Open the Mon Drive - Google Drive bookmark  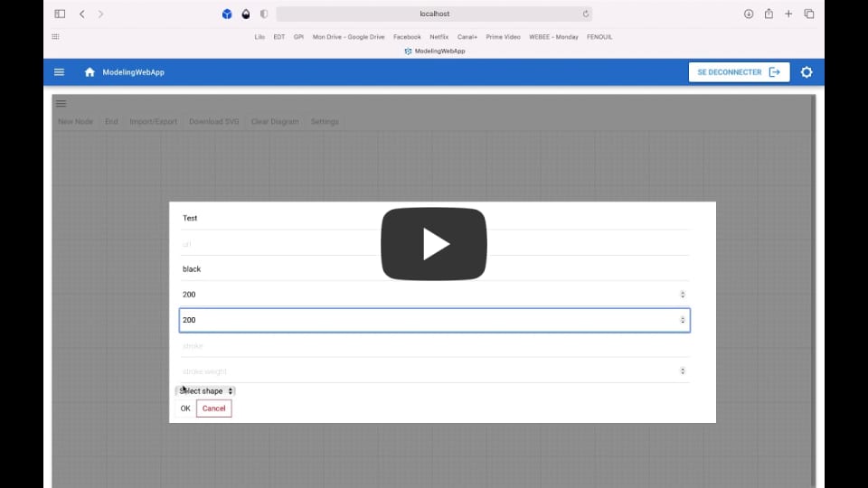click(348, 37)
